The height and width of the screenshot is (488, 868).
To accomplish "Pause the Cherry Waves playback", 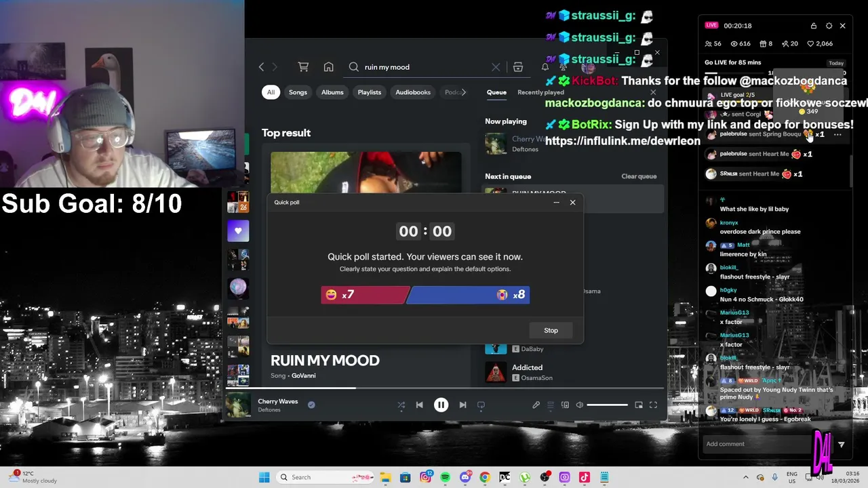I will (441, 405).
